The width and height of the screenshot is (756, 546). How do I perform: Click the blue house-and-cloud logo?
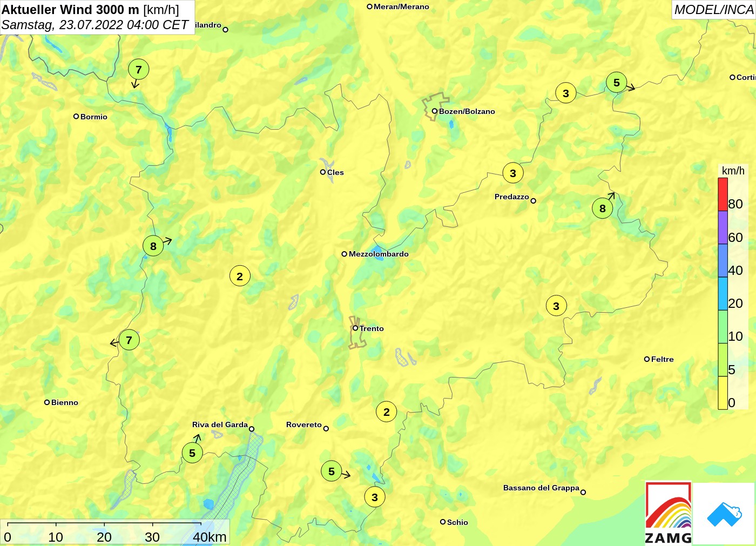724,514
